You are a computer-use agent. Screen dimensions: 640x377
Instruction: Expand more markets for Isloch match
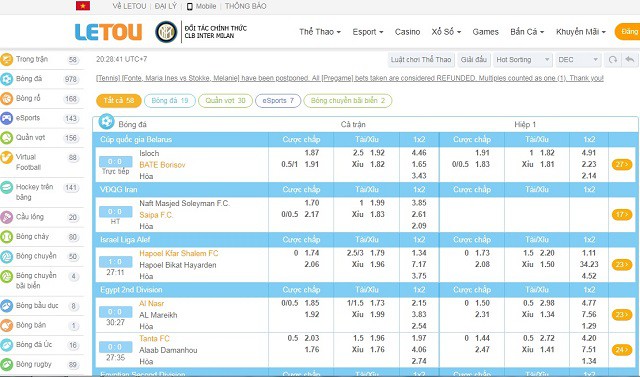(622, 164)
